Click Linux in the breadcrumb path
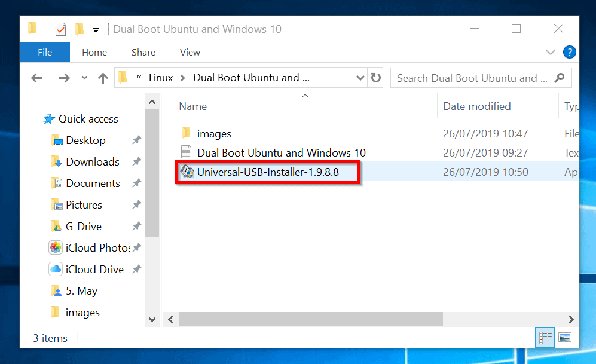This screenshot has width=596, height=364. (160, 77)
